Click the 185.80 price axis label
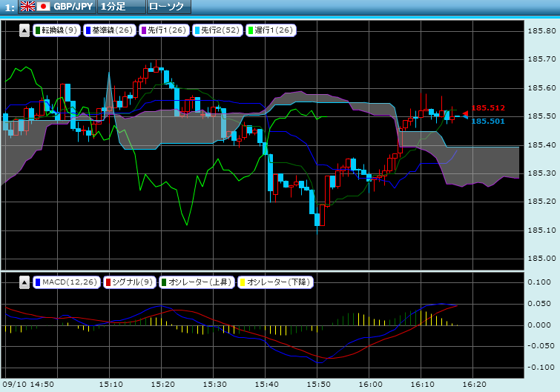560x392 pixels. tap(541, 31)
